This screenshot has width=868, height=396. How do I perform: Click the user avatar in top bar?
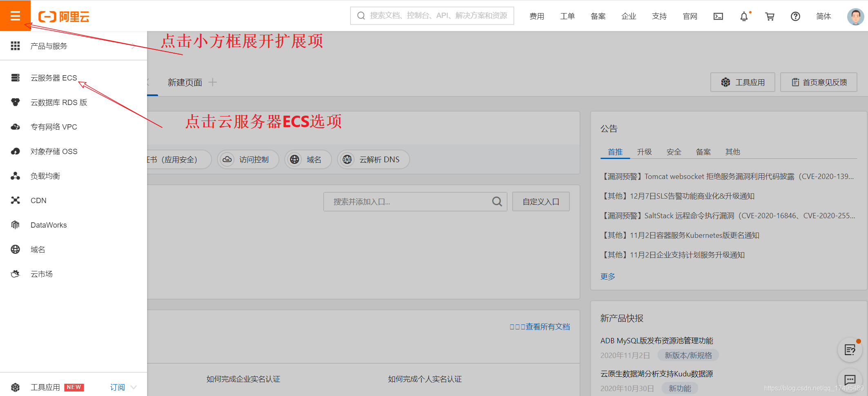[855, 16]
